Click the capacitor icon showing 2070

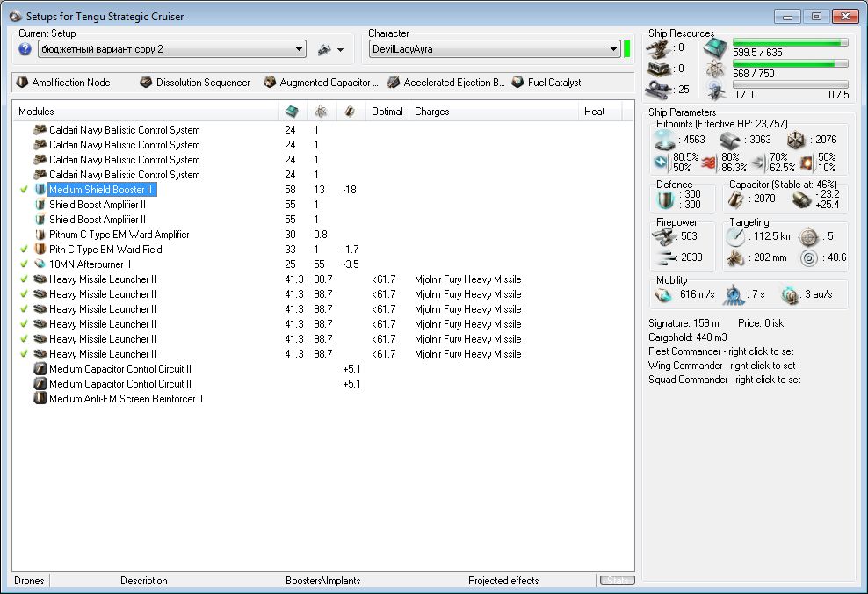coord(735,199)
